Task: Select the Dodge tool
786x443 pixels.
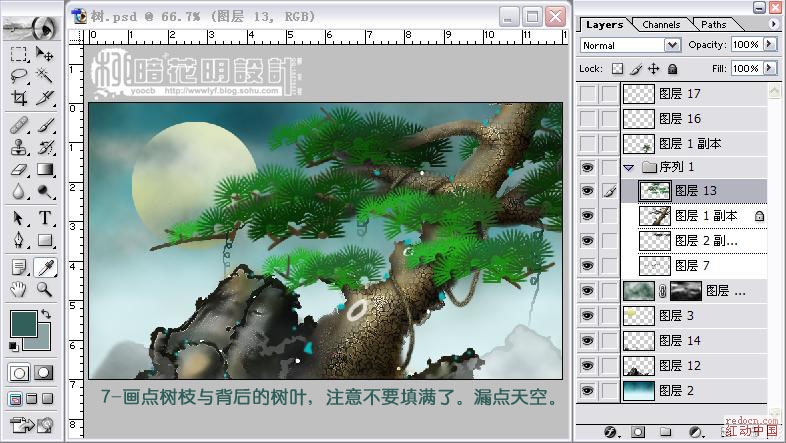Action: click(x=45, y=191)
